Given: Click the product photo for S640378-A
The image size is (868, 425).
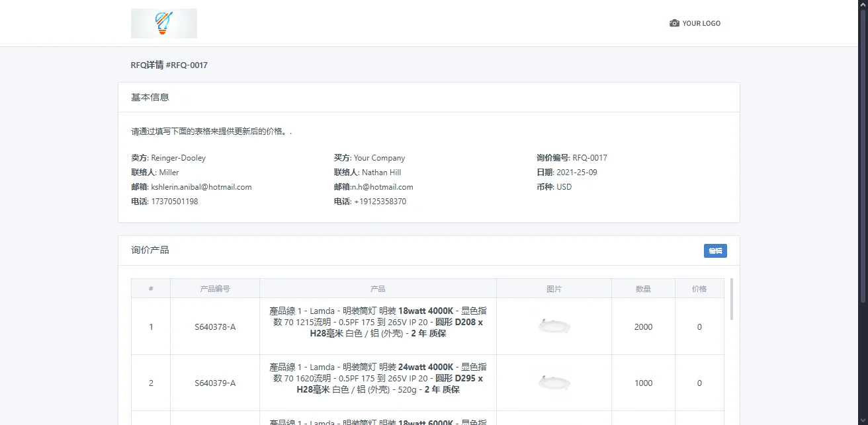Looking at the screenshot, I should tap(553, 326).
